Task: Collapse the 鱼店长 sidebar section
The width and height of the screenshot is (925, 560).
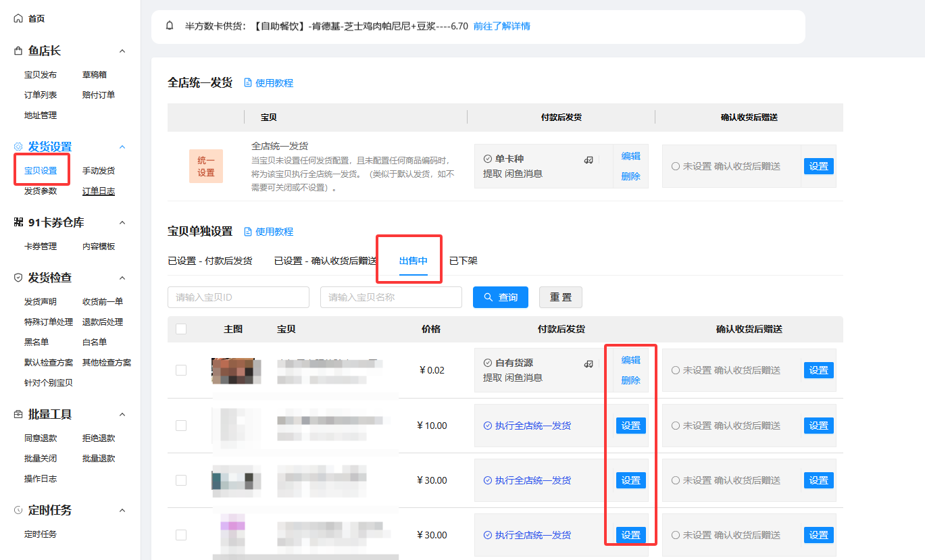Action: coord(122,50)
